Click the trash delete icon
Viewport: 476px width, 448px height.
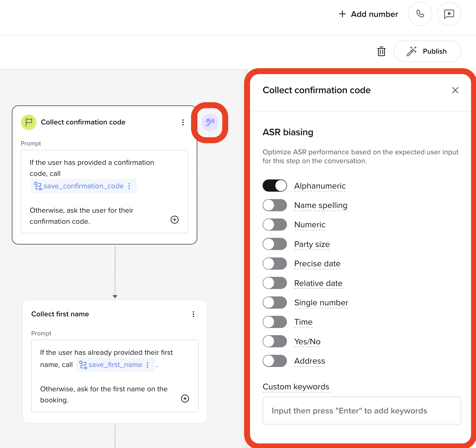(x=381, y=51)
